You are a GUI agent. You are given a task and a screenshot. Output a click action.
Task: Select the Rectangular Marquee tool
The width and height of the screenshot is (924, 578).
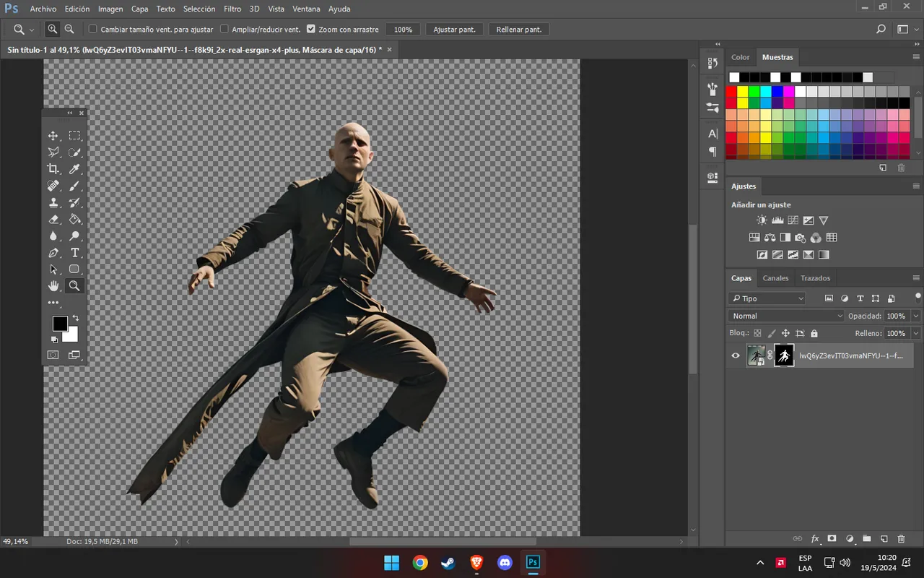pyautogui.click(x=74, y=136)
